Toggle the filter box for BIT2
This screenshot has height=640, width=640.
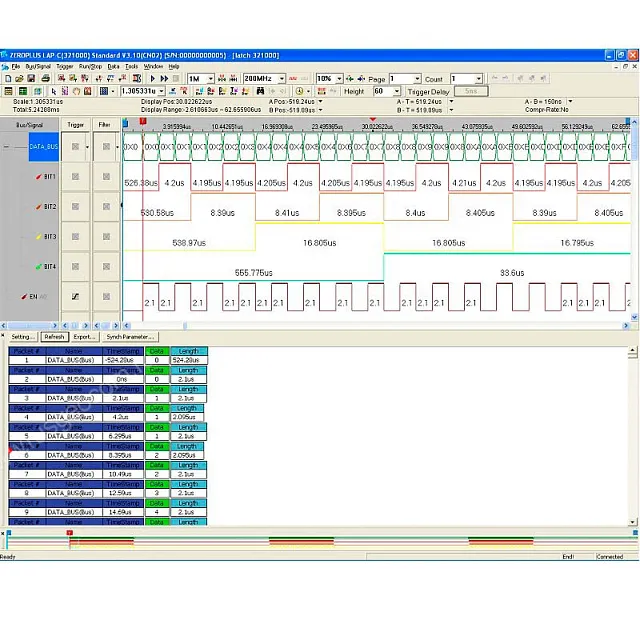(105, 207)
